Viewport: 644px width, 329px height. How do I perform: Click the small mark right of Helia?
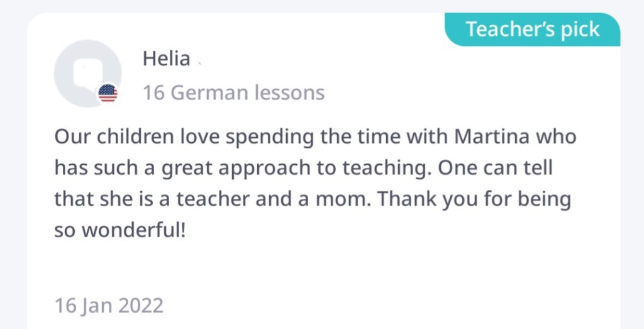pyautogui.click(x=199, y=62)
